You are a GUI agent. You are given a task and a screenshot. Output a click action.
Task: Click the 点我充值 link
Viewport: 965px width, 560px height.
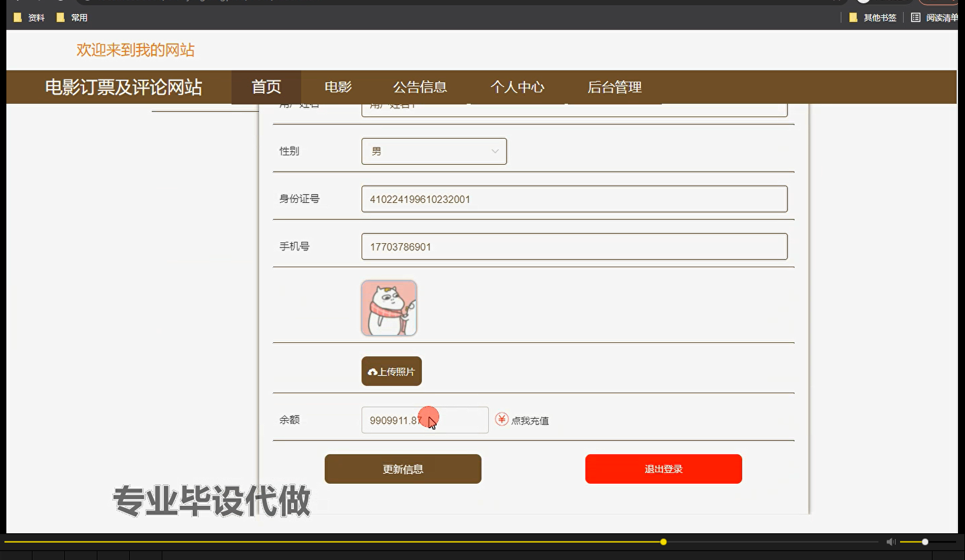[530, 421]
